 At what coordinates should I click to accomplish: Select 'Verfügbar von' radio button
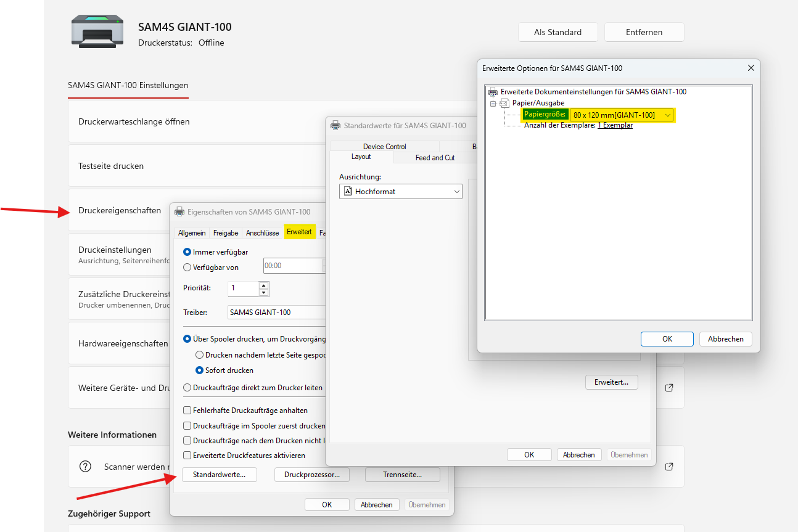click(x=188, y=268)
